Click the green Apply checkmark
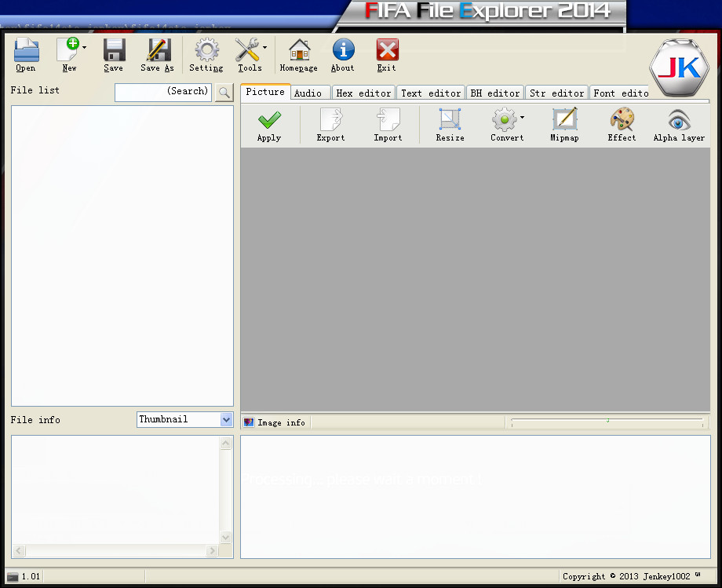The height and width of the screenshot is (588, 722). [x=269, y=119]
